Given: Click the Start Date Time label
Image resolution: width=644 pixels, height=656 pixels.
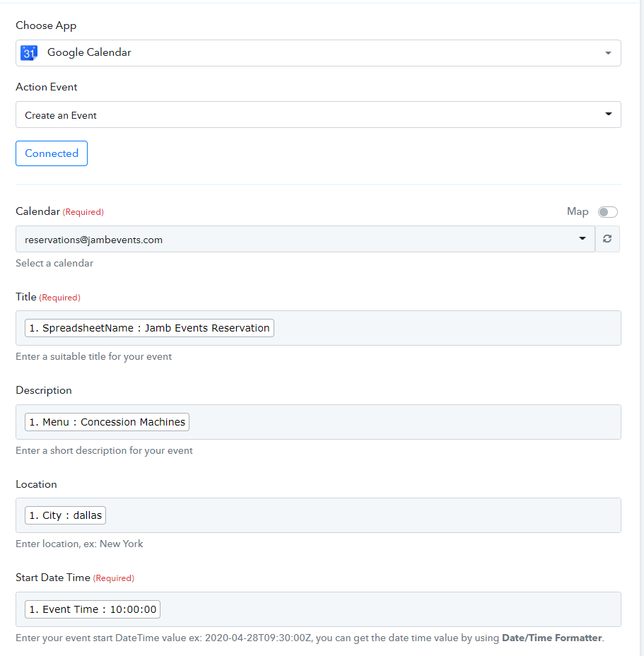Looking at the screenshot, I should (x=75, y=578).
